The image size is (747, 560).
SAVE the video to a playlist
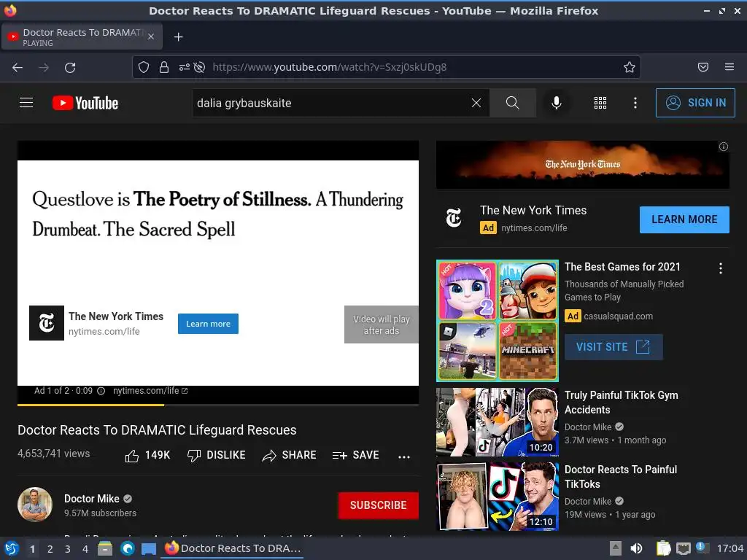pos(355,456)
